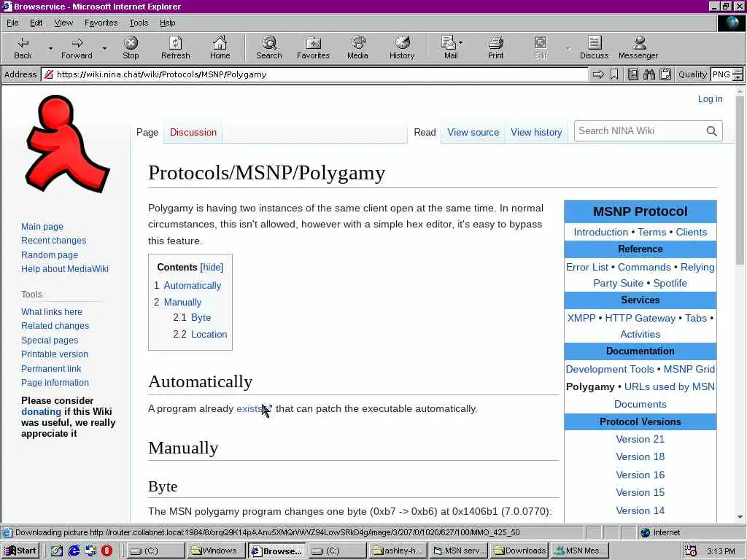
Task: Click the Go arrow beside address bar
Action: (x=598, y=74)
